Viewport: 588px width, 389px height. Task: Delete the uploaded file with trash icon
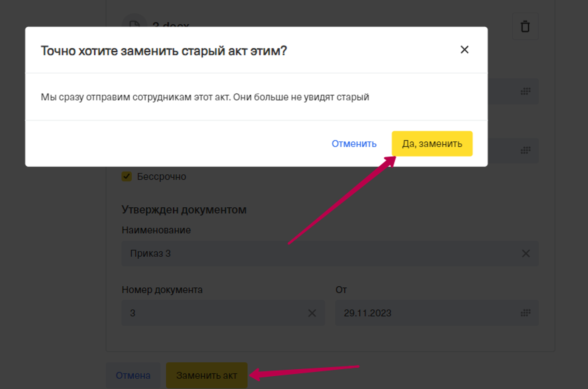[x=525, y=26]
